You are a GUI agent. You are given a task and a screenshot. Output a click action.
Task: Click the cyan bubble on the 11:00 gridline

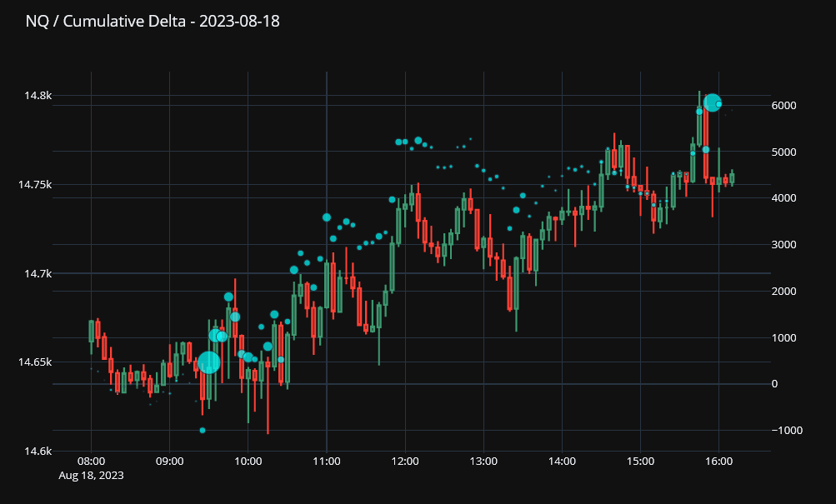click(x=327, y=217)
